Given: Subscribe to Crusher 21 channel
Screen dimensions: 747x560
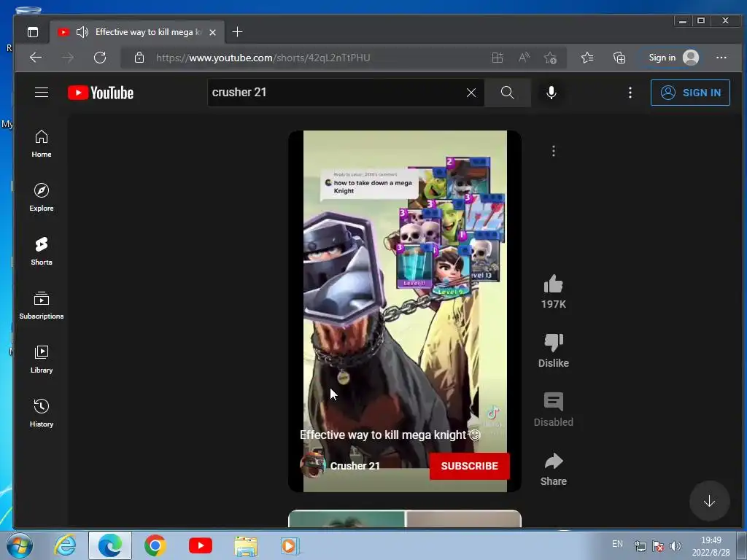Looking at the screenshot, I should [x=469, y=466].
